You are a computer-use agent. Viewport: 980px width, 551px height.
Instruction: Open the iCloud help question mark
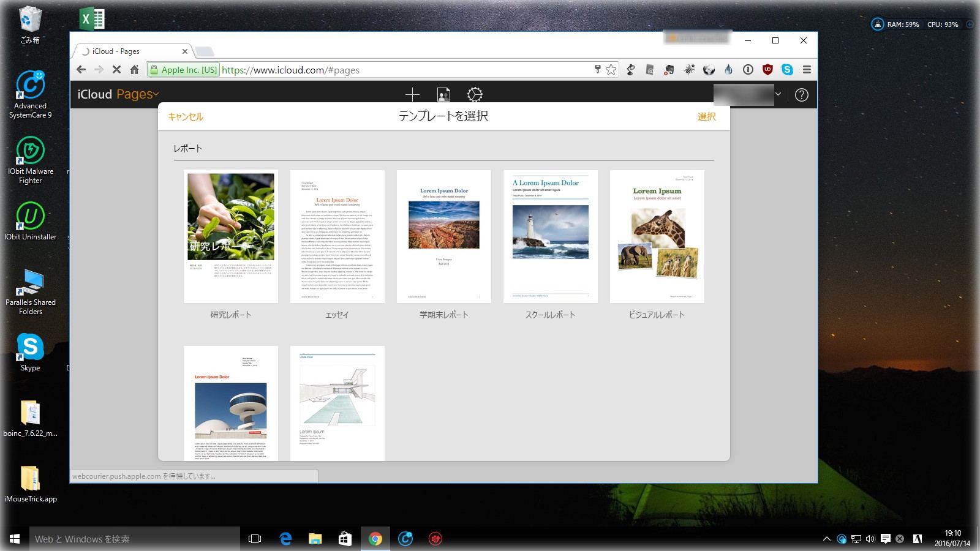801,95
